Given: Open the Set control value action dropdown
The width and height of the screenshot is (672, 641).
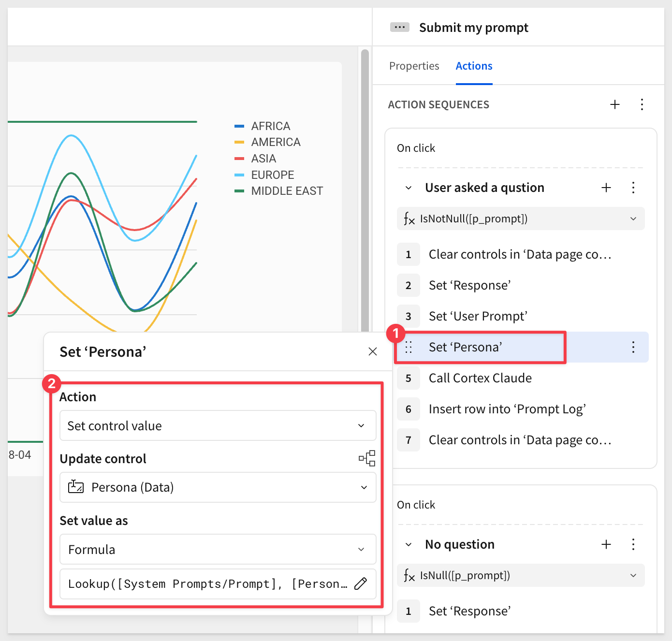Looking at the screenshot, I should [218, 425].
